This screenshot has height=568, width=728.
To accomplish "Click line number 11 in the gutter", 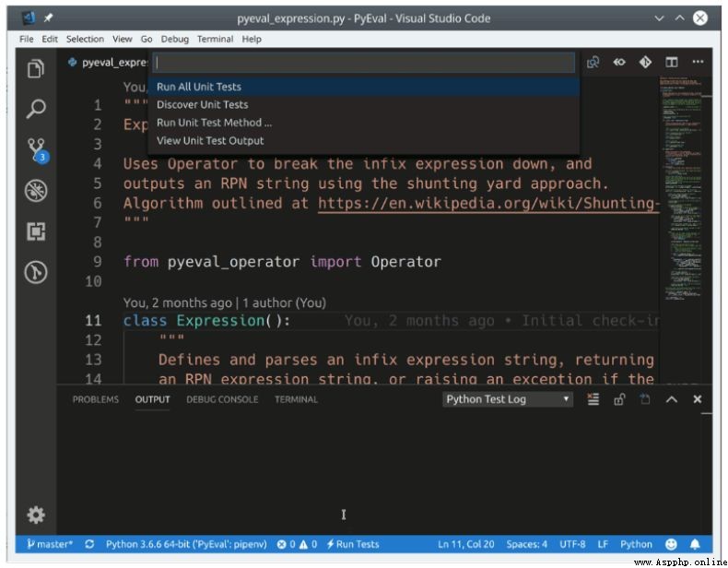I will coord(93,321).
